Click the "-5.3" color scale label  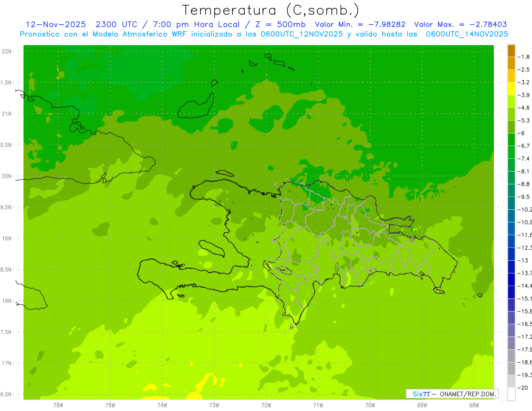(524, 120)
